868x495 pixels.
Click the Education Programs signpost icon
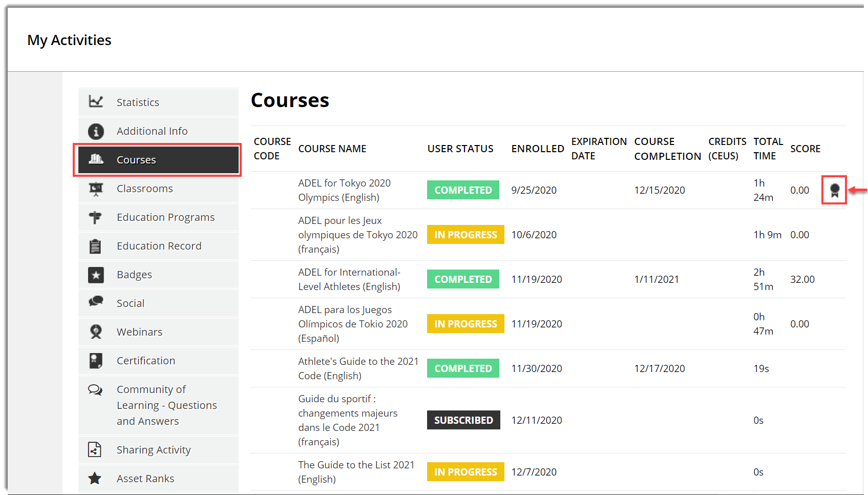point(95,218)
